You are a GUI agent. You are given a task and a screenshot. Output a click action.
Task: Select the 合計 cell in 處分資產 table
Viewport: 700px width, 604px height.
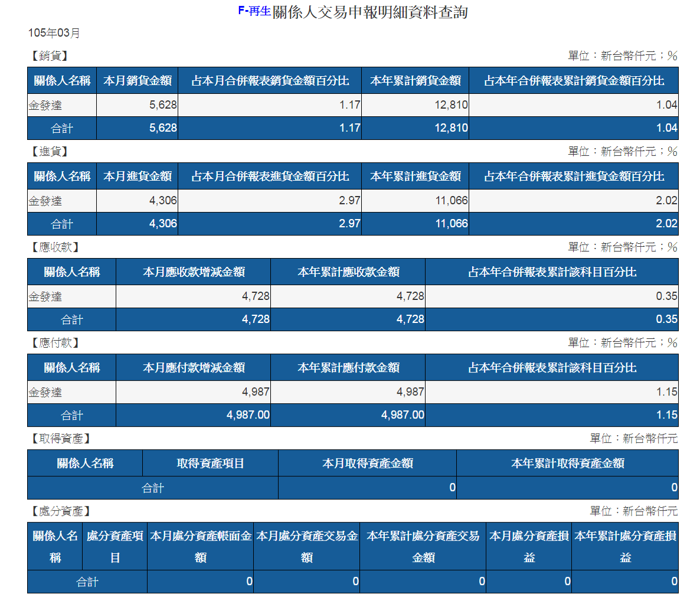pyautogui.click(x=87, y=582)
